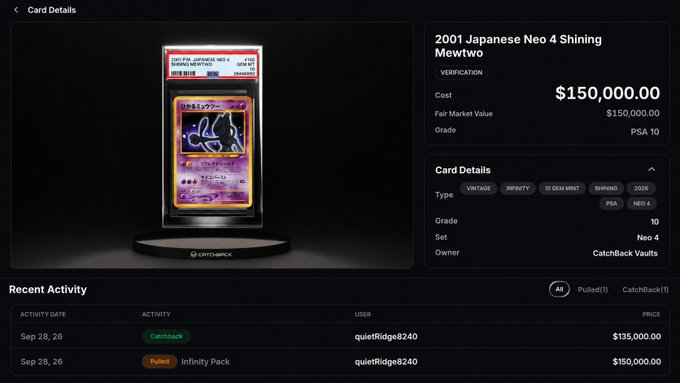Viewport: 680px width, 383px height.
Task: Click the Pulled activity badge
Action: 159,361
